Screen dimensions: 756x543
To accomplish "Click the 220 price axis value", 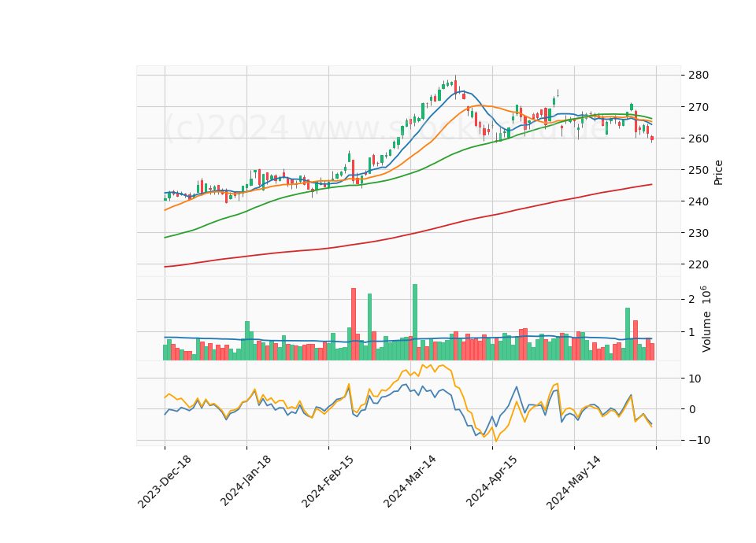I will coord(699,264).
